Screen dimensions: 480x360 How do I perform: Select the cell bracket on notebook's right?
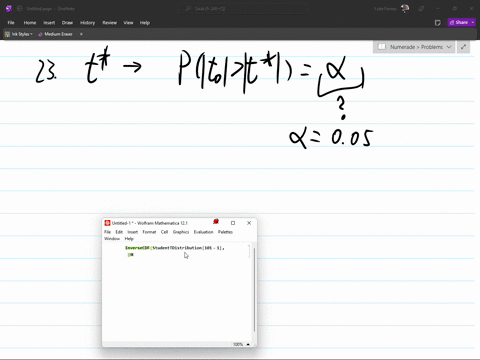click(x=249, y=251)
